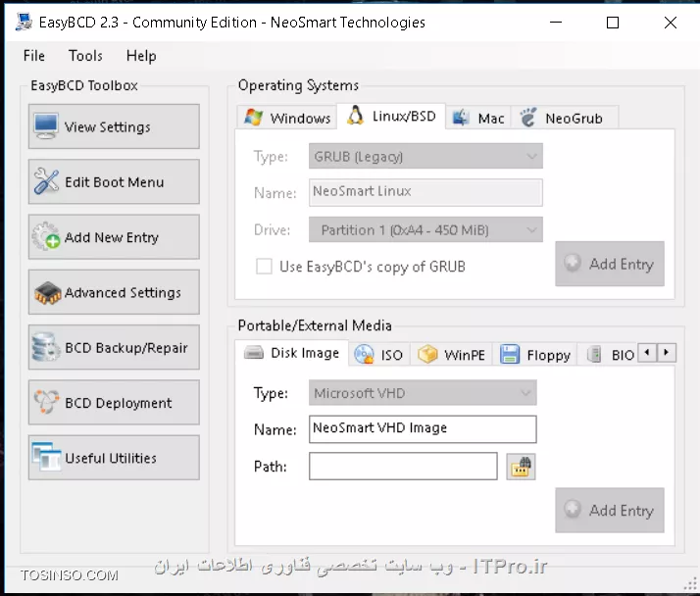Go to Add New Entry

(114, 236)
